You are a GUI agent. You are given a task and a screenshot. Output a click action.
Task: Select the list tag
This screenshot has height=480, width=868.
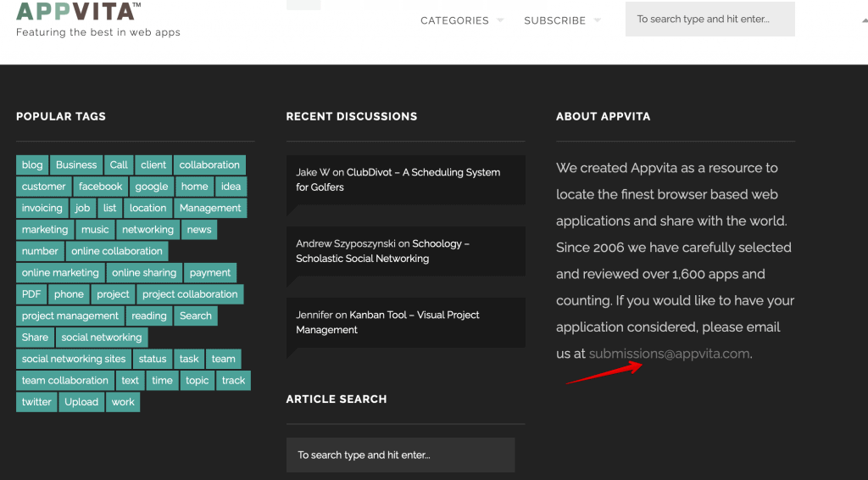click(109, 208)
